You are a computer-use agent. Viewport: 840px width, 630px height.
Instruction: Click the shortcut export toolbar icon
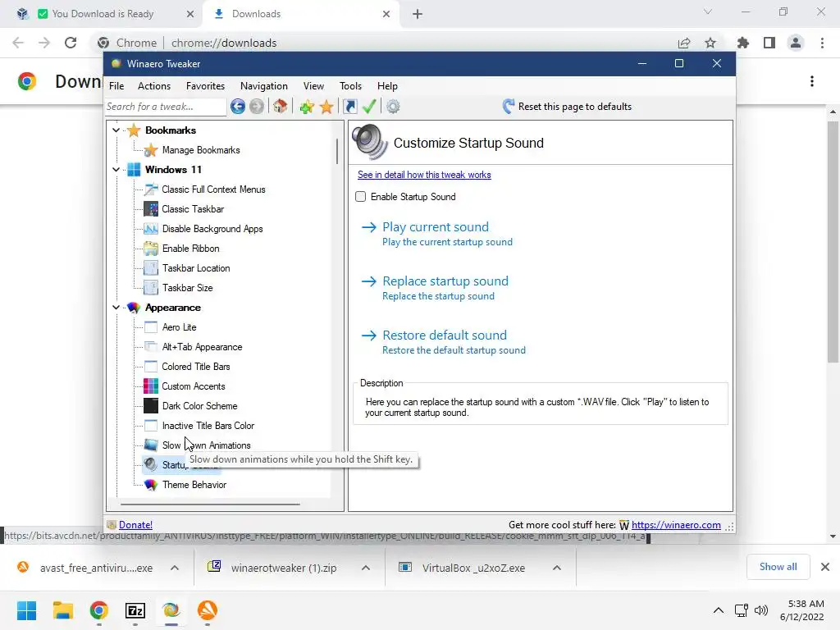point(350,107)
